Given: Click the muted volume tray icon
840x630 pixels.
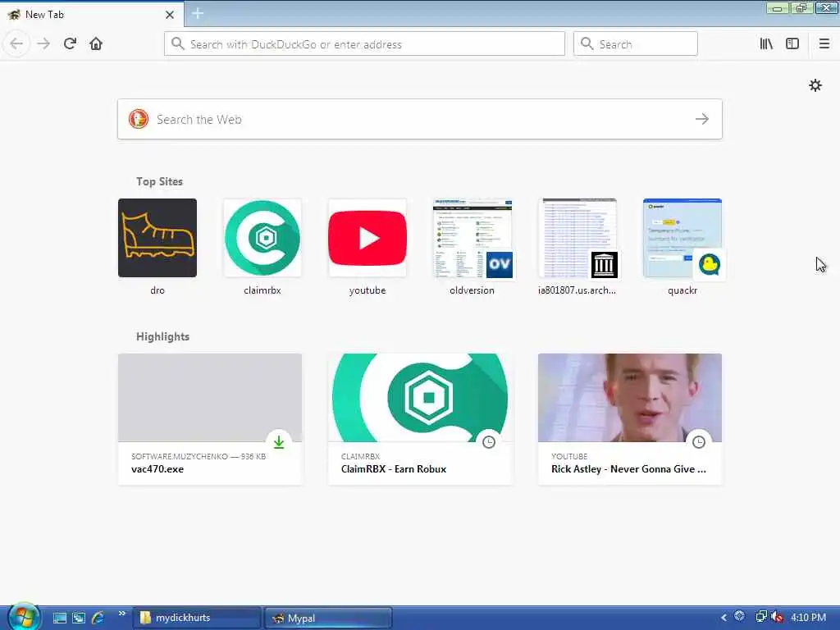Looking at the screenshot, I should (777, 617).
